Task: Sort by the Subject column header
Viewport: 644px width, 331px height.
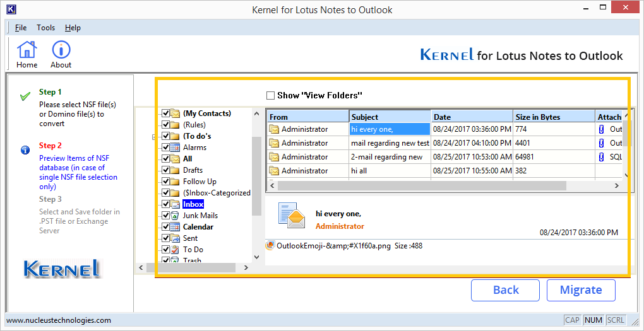Action: tap(390, 117)
